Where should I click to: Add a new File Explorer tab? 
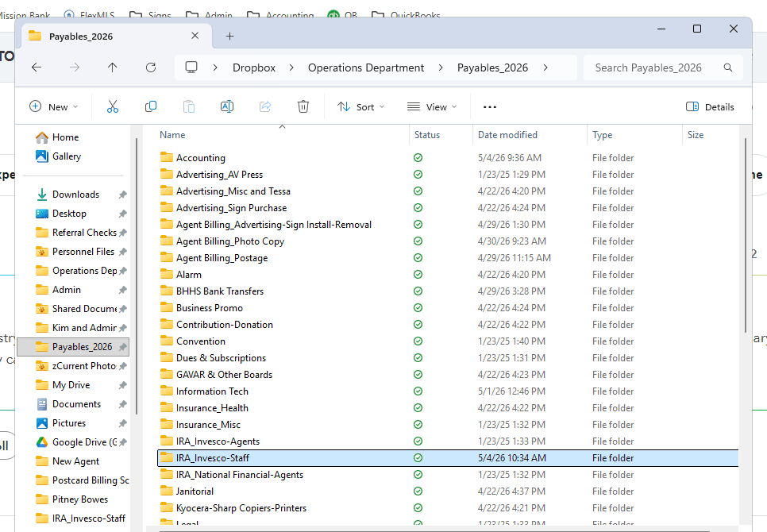pos(230,37)
